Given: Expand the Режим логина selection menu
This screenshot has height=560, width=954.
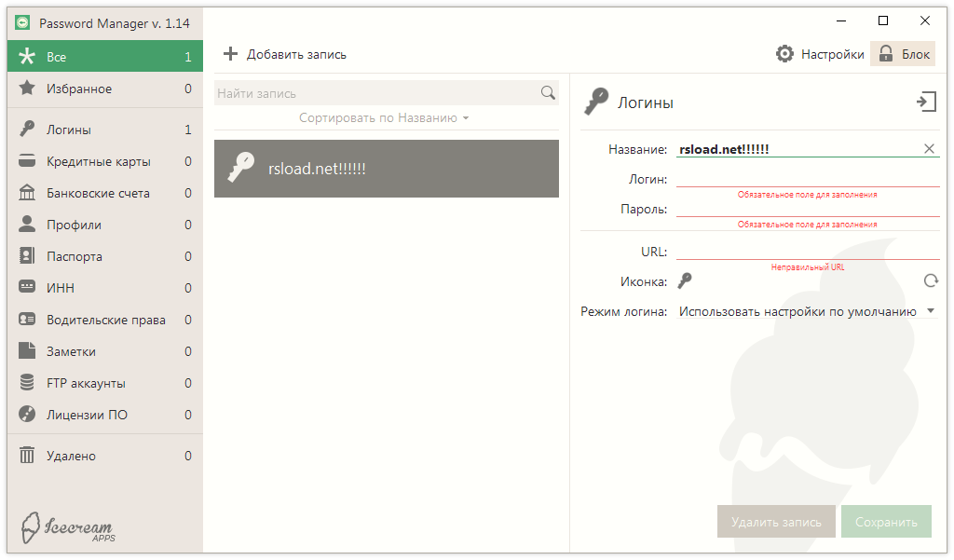Looking at the screenshot, I should point(933,310).
